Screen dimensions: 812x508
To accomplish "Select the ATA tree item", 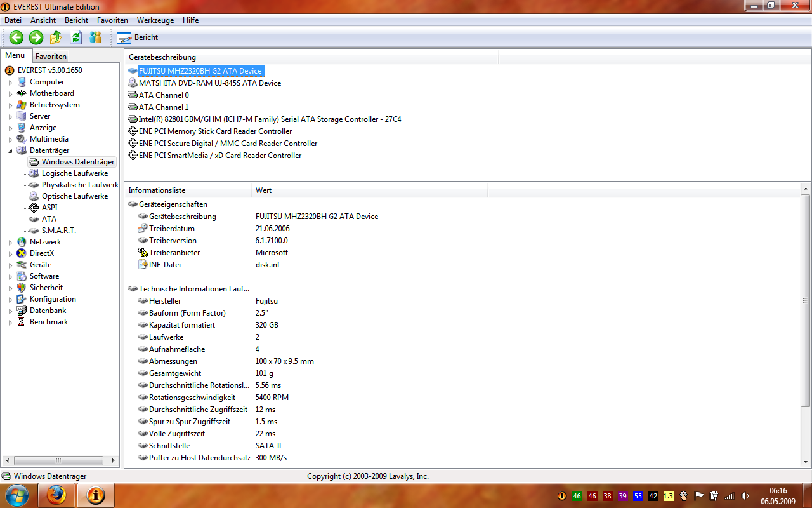I will tap(49, 219).
